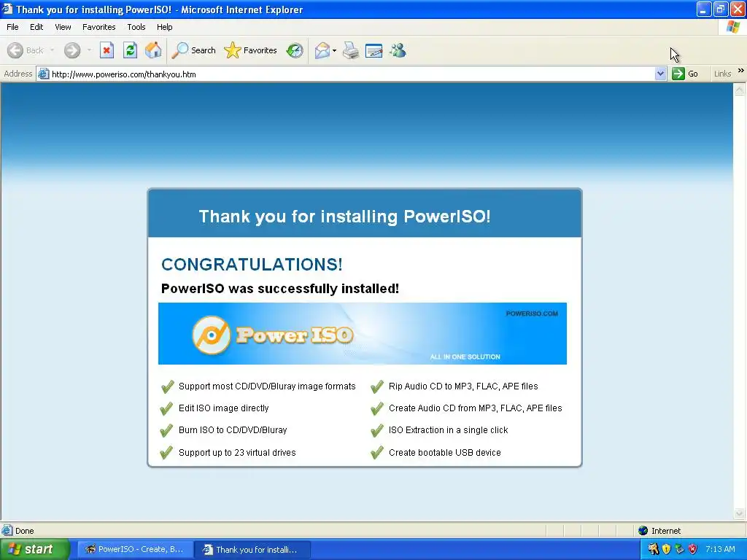Image resolution: width=747 pixels, height=560 pixels.
Task: Click the yellow security shield tray icon
Action: coord(667,549)
